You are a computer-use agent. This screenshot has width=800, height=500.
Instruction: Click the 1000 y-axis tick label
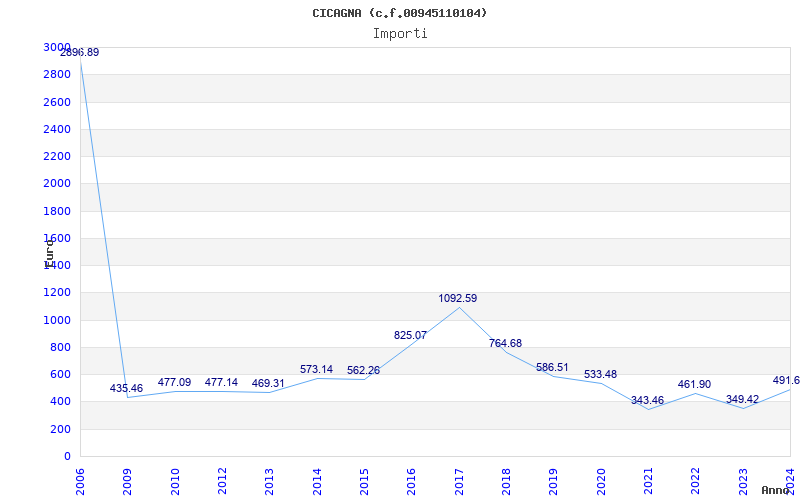pos(57,320)
